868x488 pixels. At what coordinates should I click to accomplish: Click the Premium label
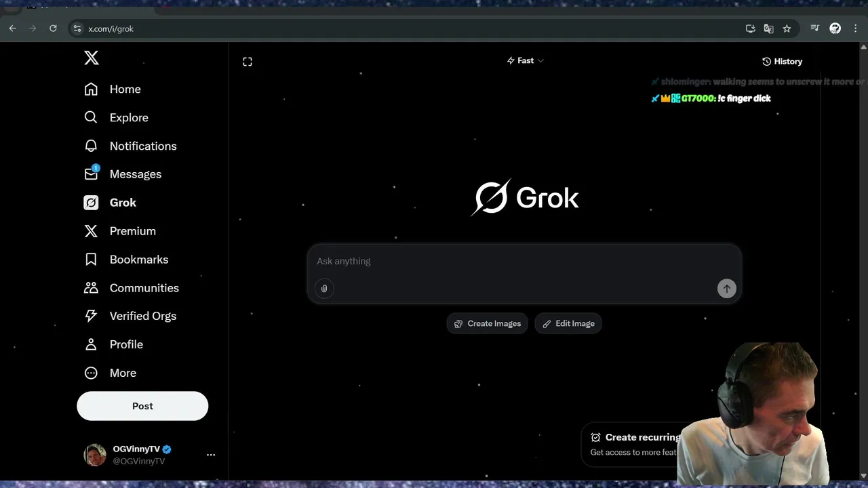(x=133, y=231)
